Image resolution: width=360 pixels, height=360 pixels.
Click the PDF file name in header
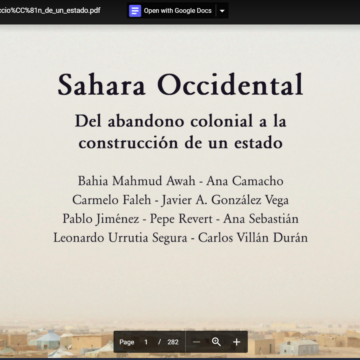[50, 10]
